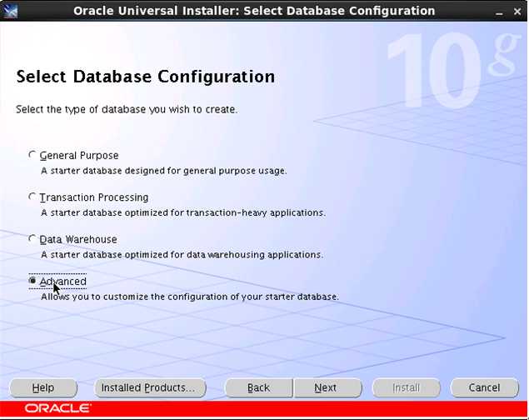
Task: Click the 'Select Database Configuration' heading
Action: point(146,77)
